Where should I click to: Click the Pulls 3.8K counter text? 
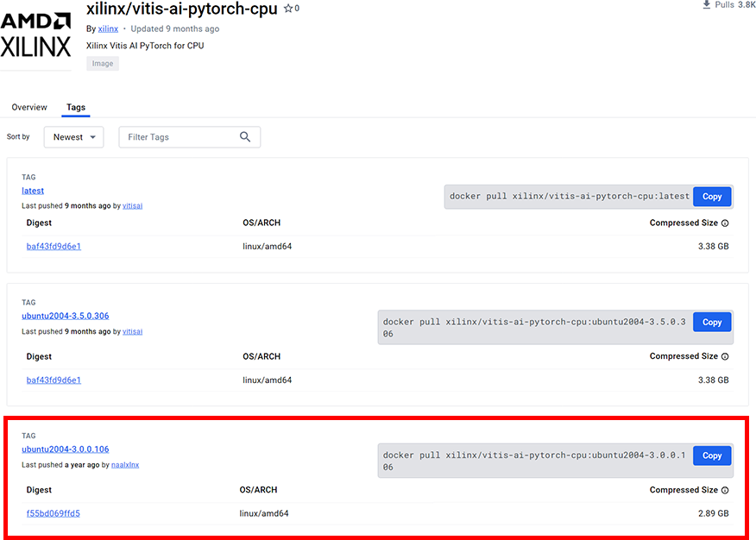pos(734,5)
